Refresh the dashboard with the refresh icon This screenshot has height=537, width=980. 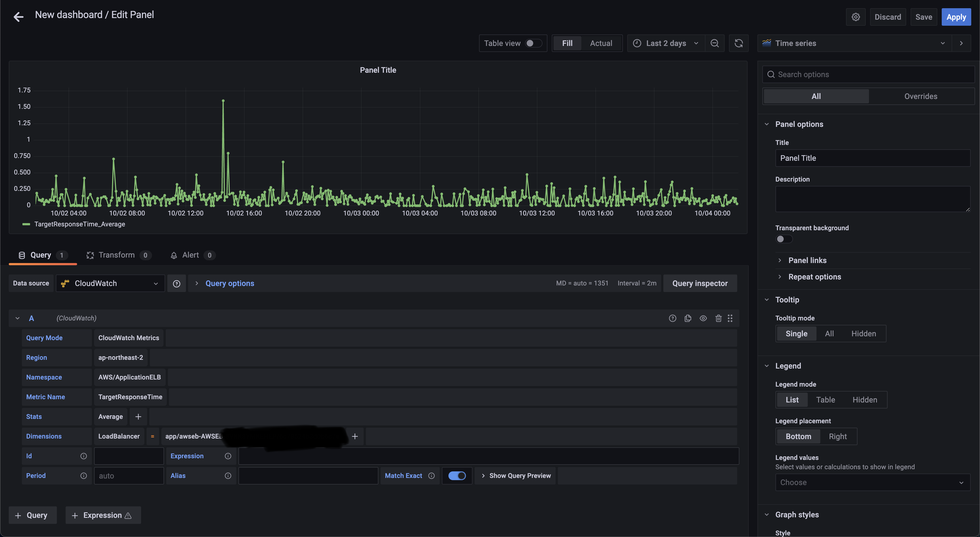(x=739, y=43)
